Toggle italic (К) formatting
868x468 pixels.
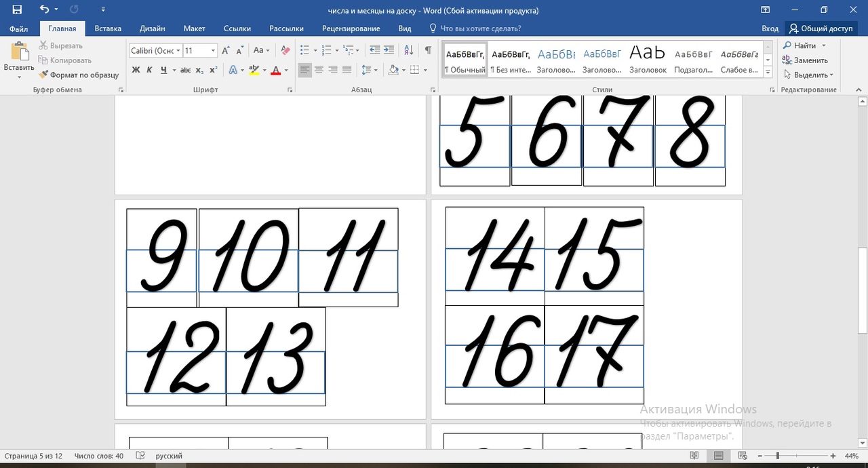coord(150,70)
